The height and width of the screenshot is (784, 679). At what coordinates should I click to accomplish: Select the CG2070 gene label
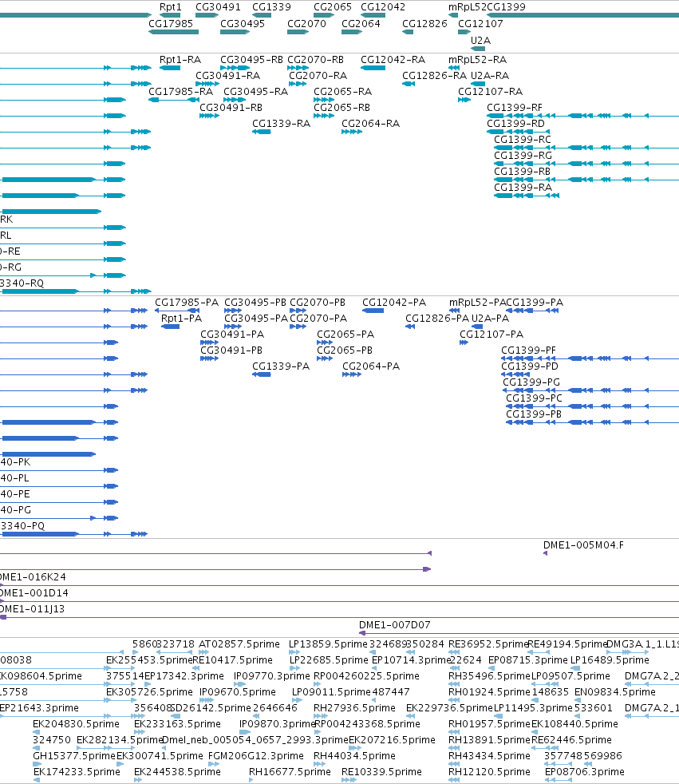point(306,23)
